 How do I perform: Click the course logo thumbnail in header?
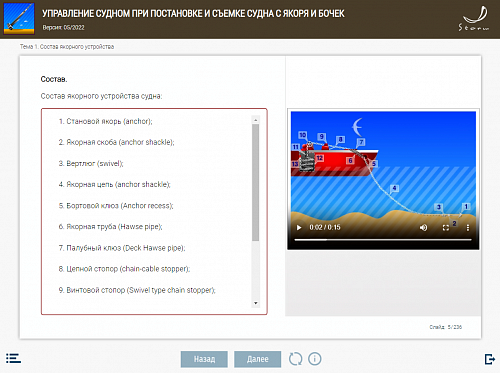[x=19, y=19]
